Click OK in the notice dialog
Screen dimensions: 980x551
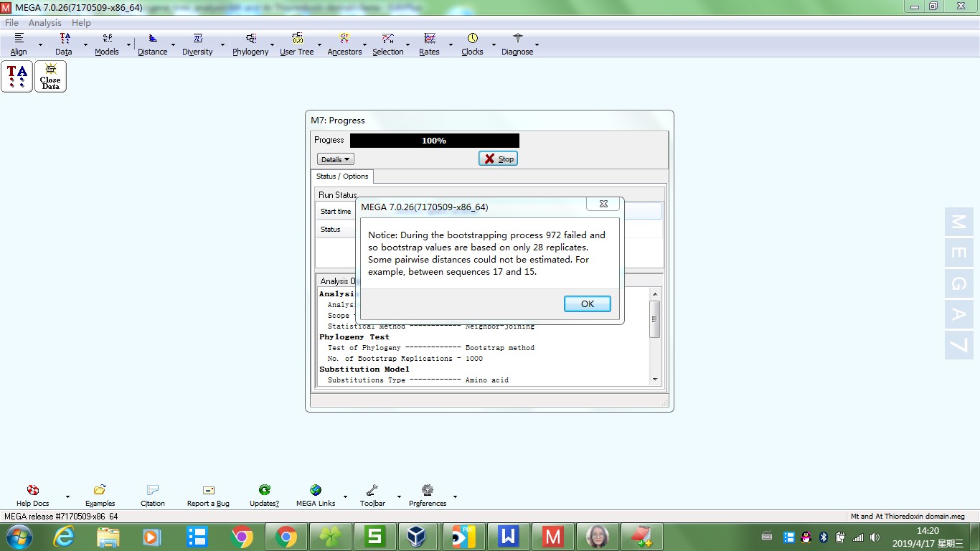coord(588,304)
